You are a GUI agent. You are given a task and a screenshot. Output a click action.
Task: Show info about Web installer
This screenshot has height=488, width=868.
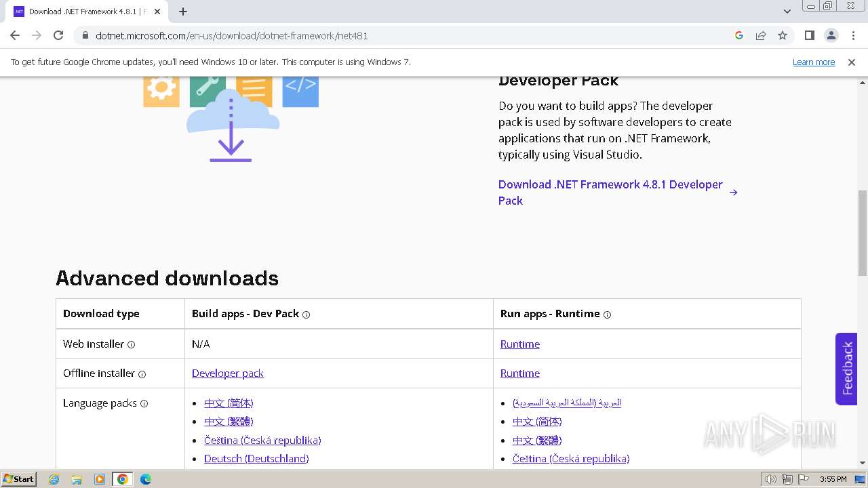tap(131, 344)
